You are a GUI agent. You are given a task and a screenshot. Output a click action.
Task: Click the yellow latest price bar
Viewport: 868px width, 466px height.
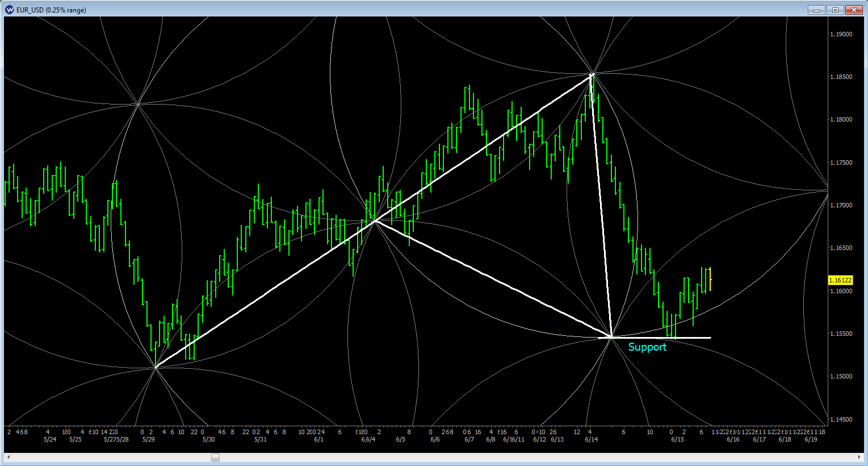point(710,279)
